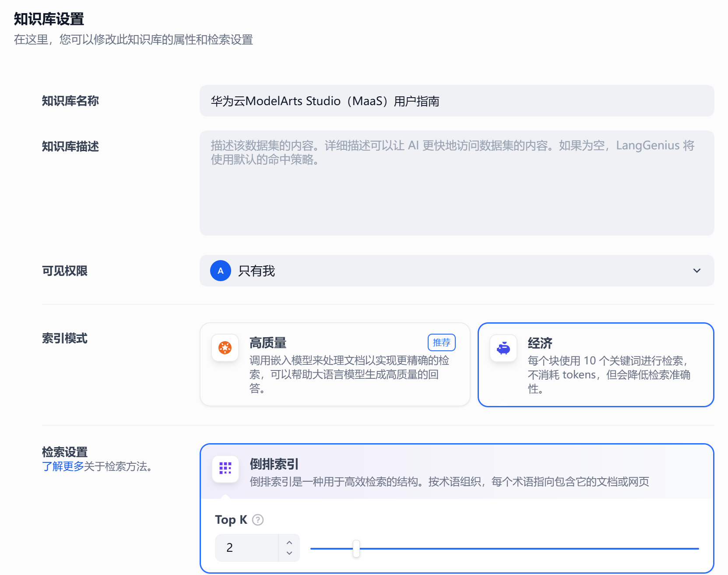This screenshot has width=728, height=575.
Task: Click the Top K number input
Action: (x=247, y=548)
